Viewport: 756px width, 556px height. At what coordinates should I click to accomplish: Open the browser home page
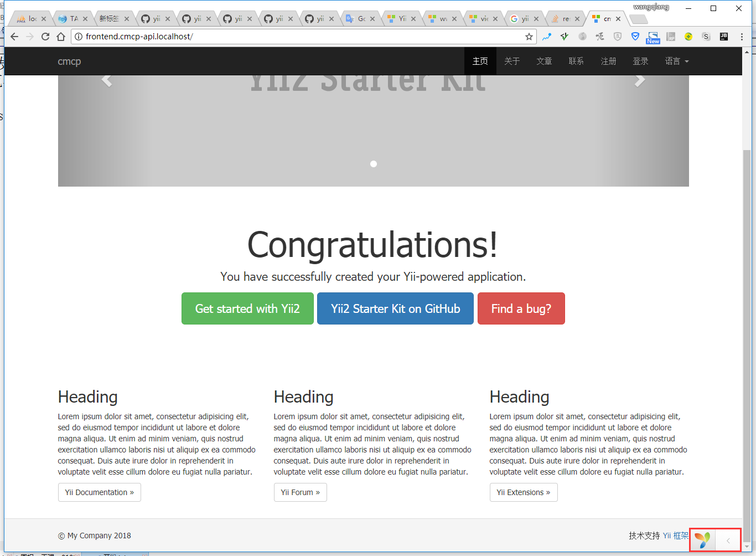pos(61,37)
